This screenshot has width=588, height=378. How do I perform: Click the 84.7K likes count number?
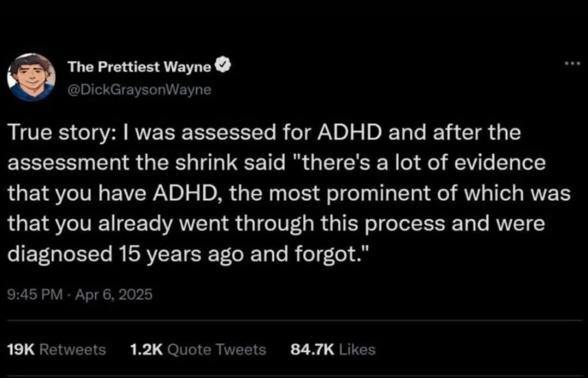click(313, 349)
